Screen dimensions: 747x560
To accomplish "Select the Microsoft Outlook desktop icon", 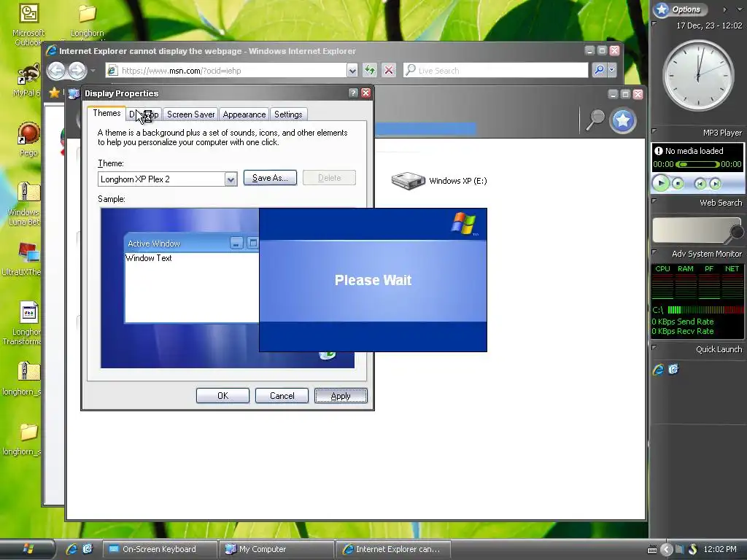I will click(28, 25).
